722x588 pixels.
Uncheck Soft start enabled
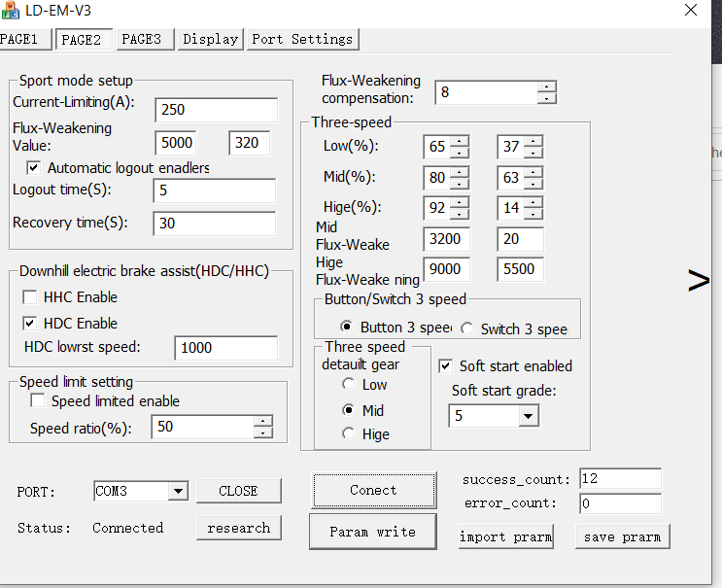tap(445, 366)
